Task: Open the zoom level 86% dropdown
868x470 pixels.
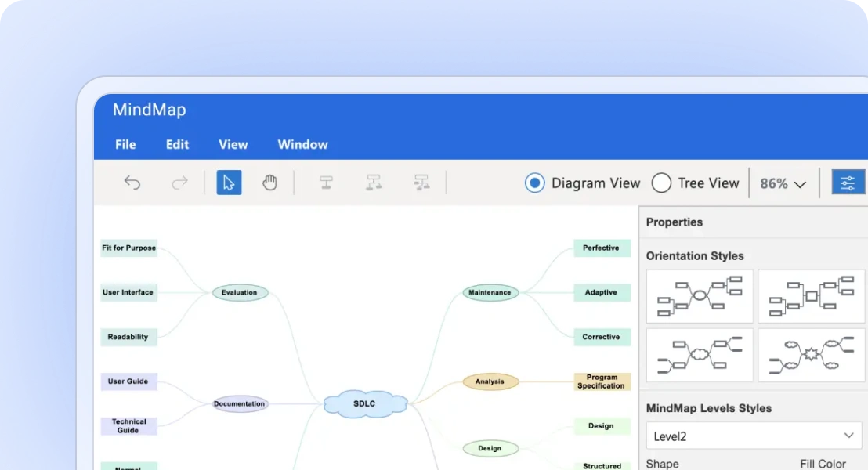Action: point(783,183)
